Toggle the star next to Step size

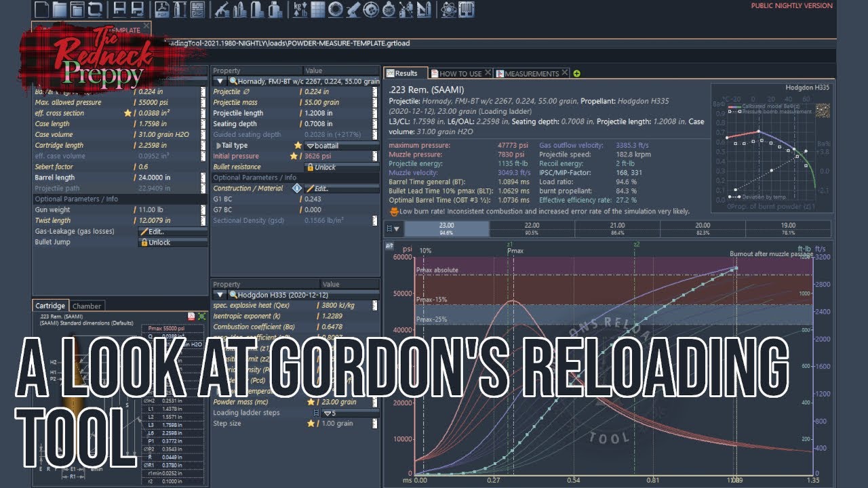tap(311, 424)
